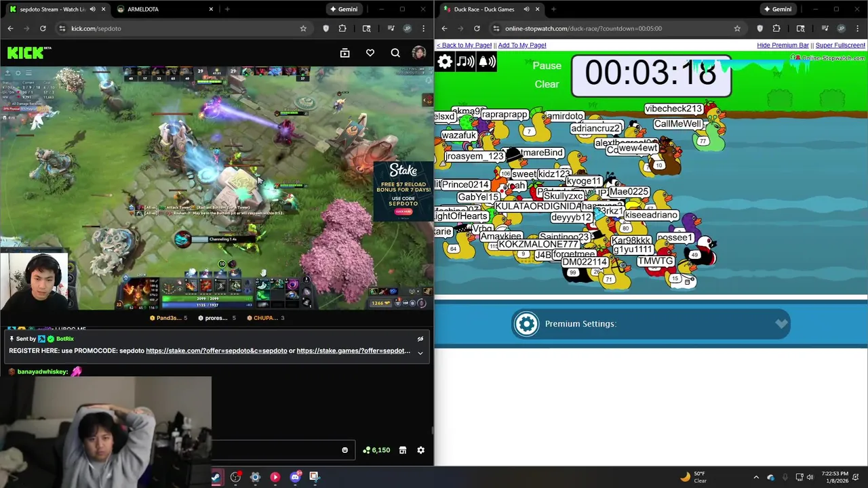The image size is (868, 488).
Task: Open Duck Race settings gear icon
Action: pyautogui.click(x=445, y=62)
